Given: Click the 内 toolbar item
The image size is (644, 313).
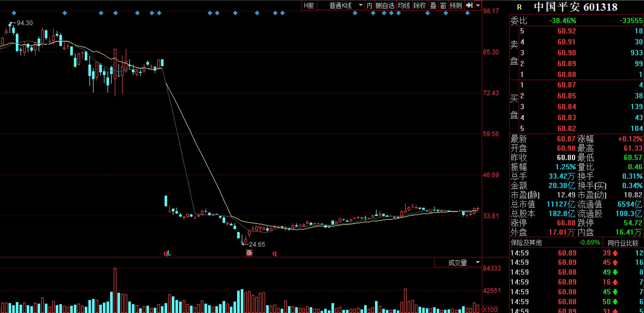Looking at the screenshot, I should click(x=369, y=5).
